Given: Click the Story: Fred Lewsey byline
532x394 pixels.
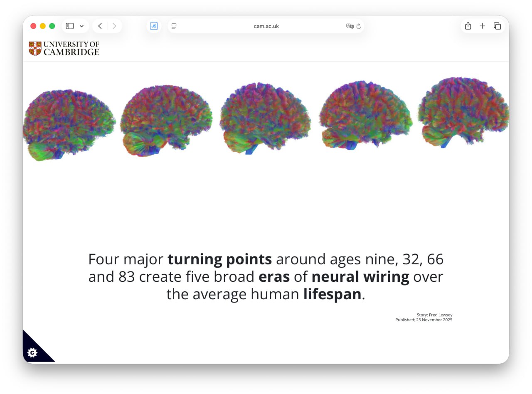Looking at the screenshot, I should tap(434, 315).
